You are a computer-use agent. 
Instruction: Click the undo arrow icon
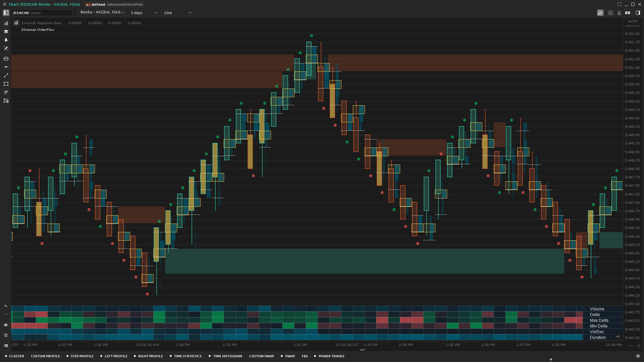click(6, 306)
